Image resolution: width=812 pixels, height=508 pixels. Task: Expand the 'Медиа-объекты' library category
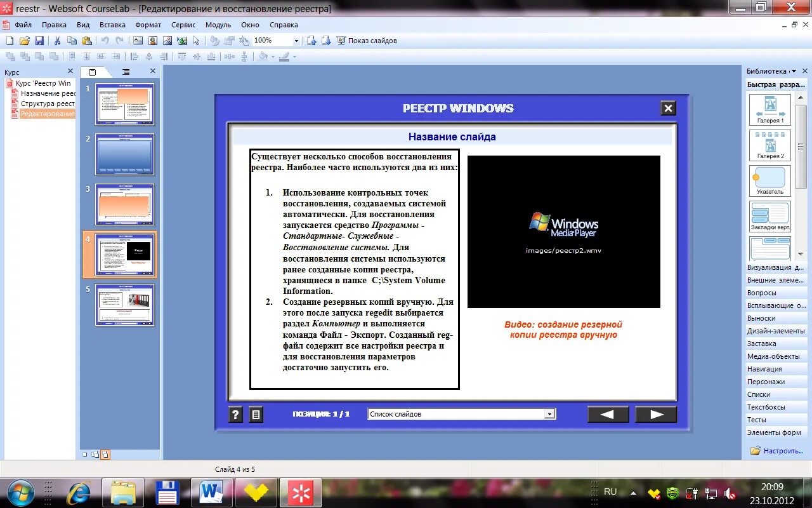(776, 356)
